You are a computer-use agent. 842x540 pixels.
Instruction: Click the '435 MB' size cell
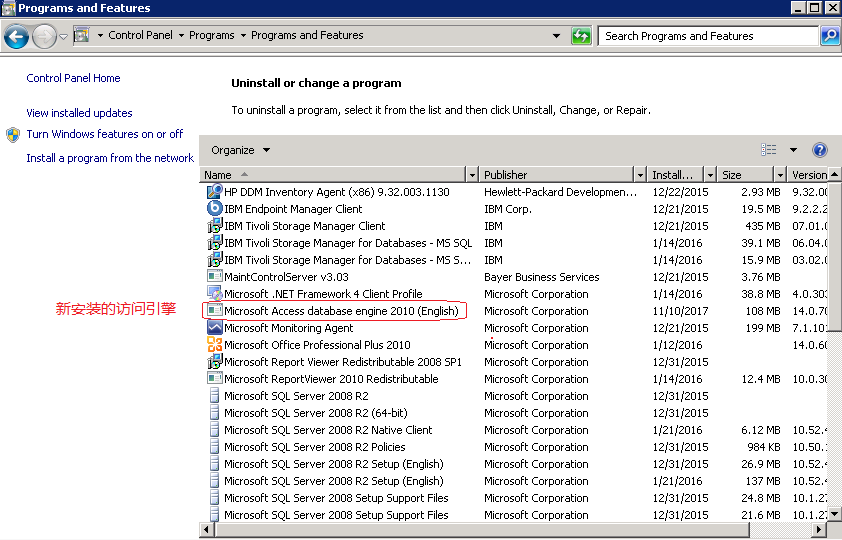coord(763,226)
